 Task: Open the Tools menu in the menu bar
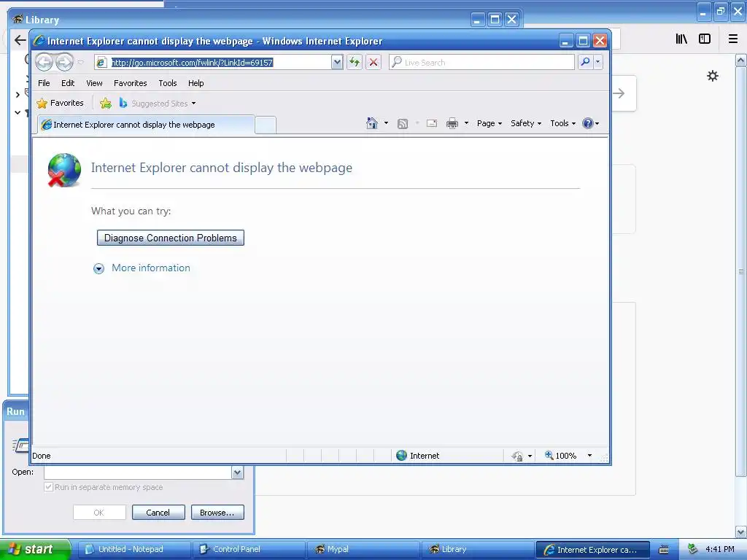[168, 83]
